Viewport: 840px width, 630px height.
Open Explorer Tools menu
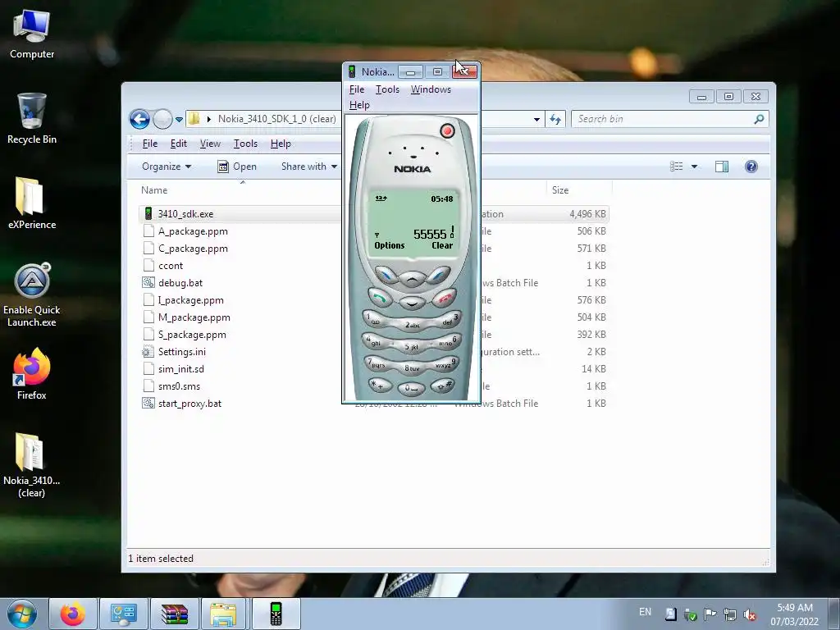point(245,144)
